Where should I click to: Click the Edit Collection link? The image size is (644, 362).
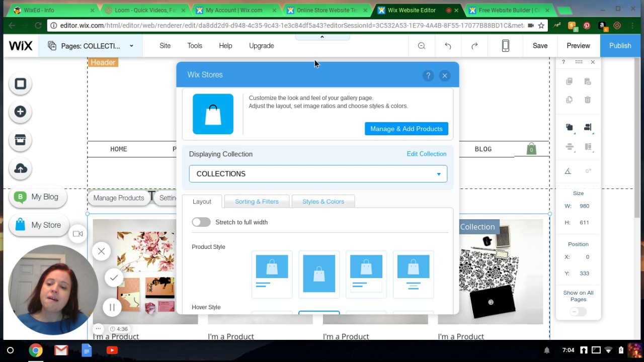coord(427,154)
